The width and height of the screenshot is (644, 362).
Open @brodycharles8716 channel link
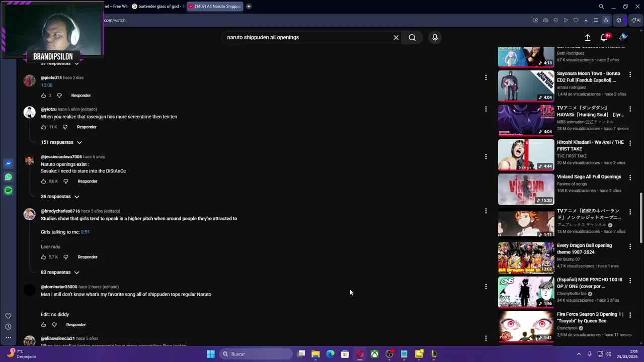60,211
